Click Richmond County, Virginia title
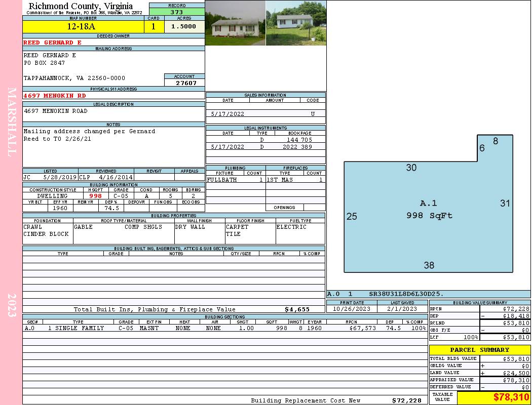 (81, 6)
